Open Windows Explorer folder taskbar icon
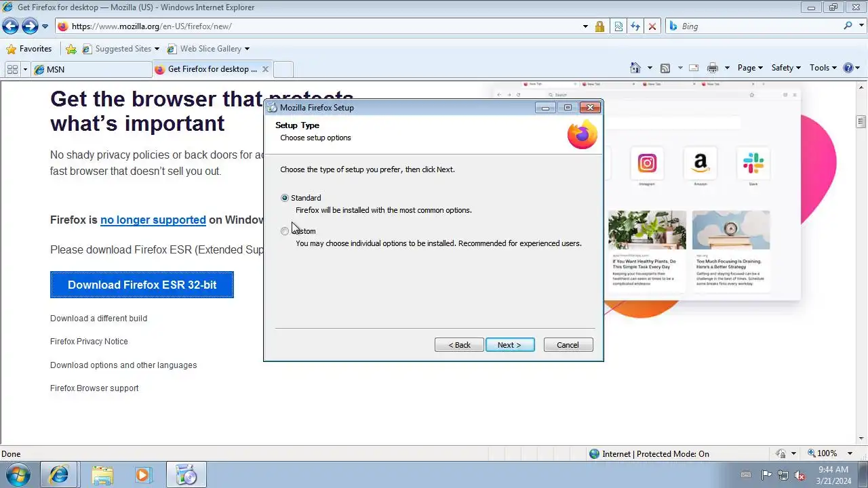This screenshot has width=868, height=488. 102,475
